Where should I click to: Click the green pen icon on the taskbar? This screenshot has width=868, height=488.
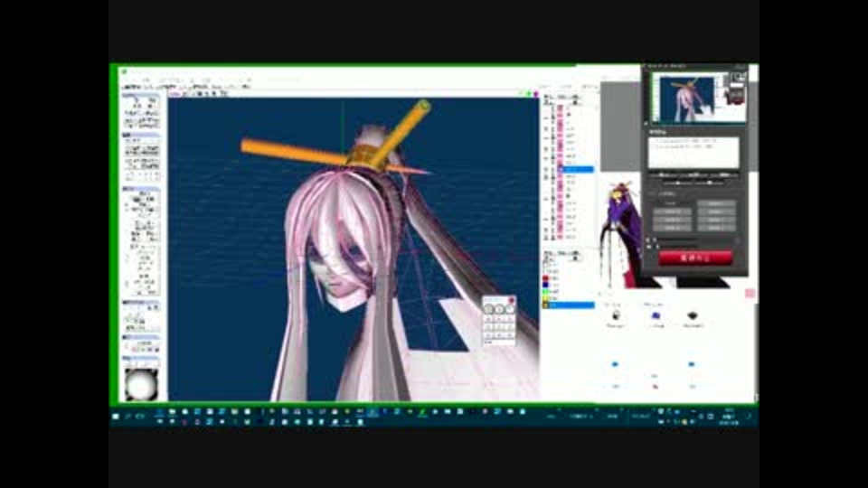(422, 412)
